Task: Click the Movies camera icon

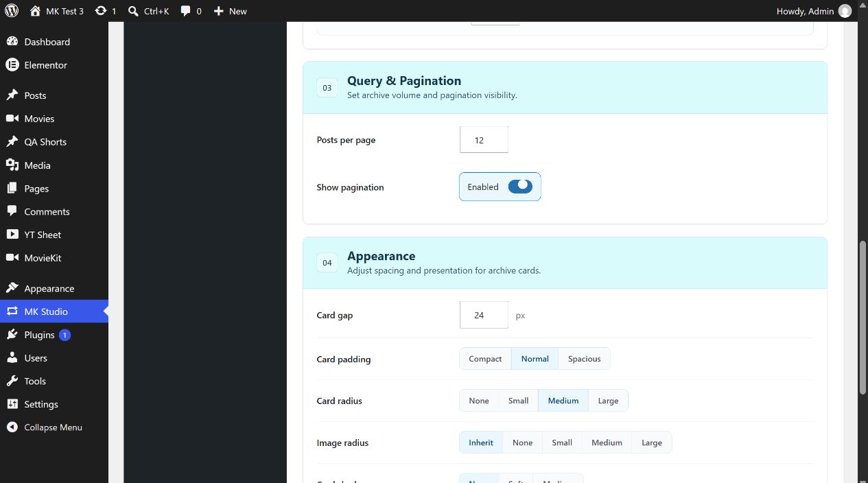Action: click(x=12, y=119)
